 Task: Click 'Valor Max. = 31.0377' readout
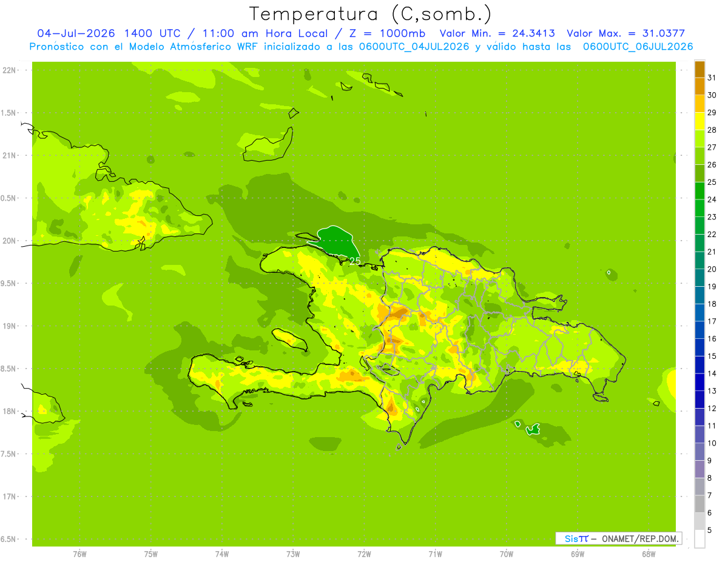click(626, 33)
